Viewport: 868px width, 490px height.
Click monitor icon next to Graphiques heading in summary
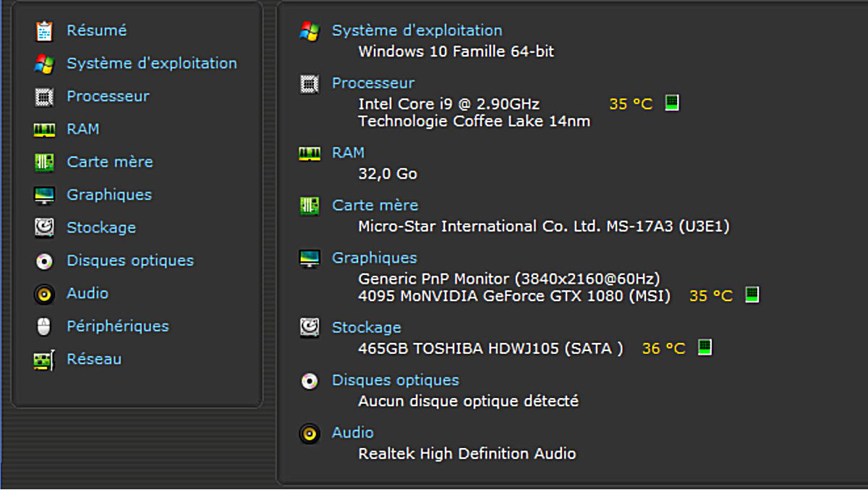pos(310,258)
